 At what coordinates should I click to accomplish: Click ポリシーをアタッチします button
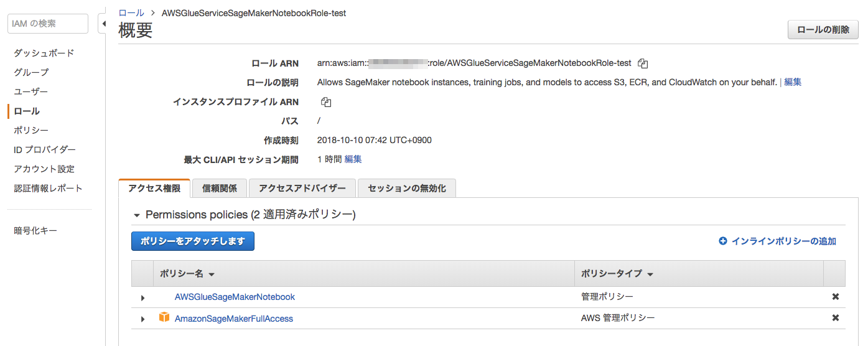point(193,241)
